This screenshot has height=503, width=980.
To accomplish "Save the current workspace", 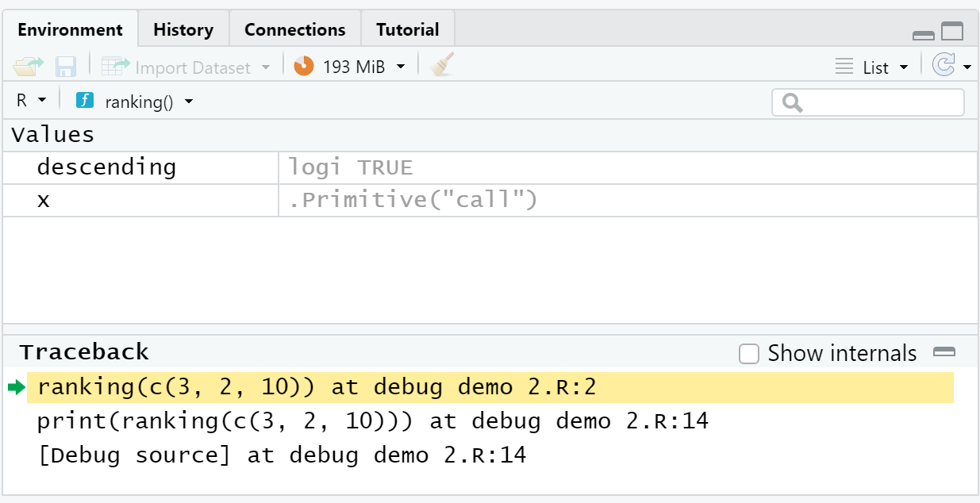I will click(65, 67).
